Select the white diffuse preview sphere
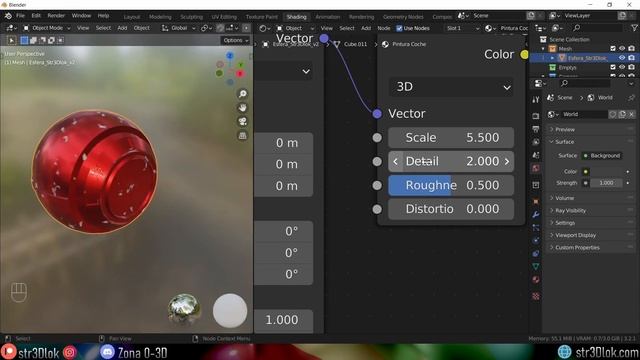This screenshot has height=360, width=640. click(230, 311)
